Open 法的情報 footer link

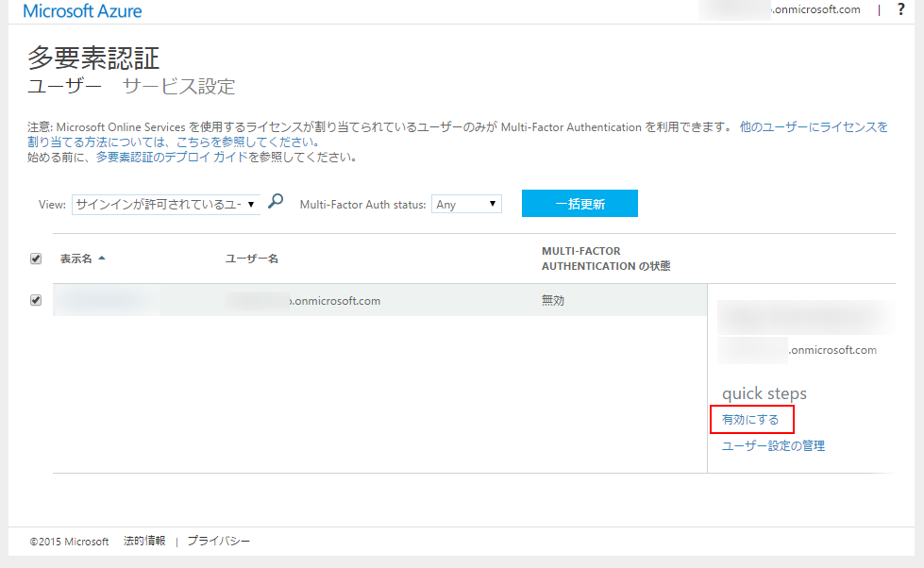click(x=144, y=541)
